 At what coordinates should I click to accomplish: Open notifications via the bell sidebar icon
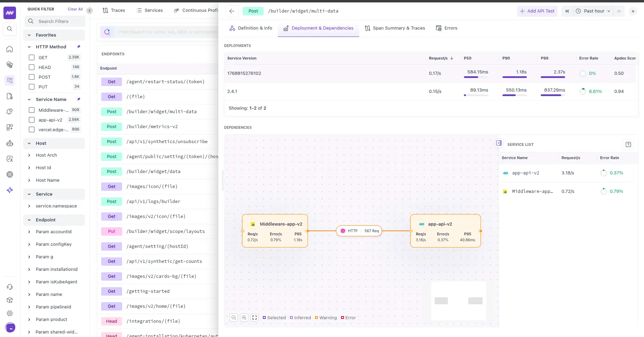[9, 111]
